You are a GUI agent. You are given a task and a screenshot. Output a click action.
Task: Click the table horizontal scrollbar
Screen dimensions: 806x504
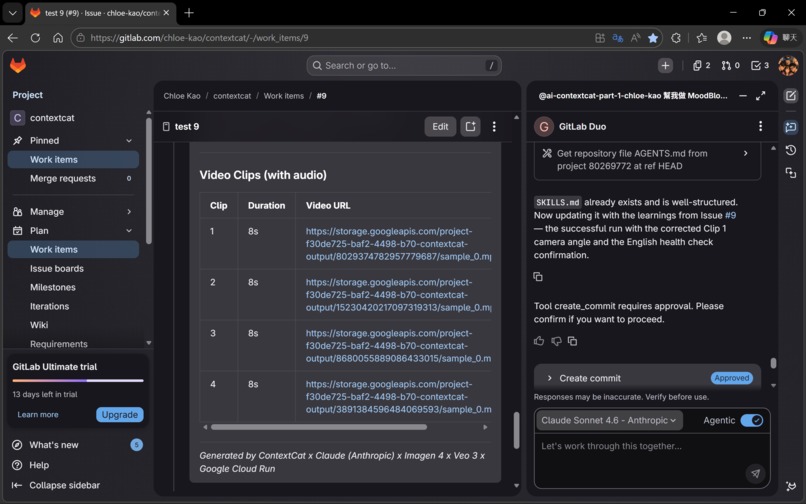(319, 427)
